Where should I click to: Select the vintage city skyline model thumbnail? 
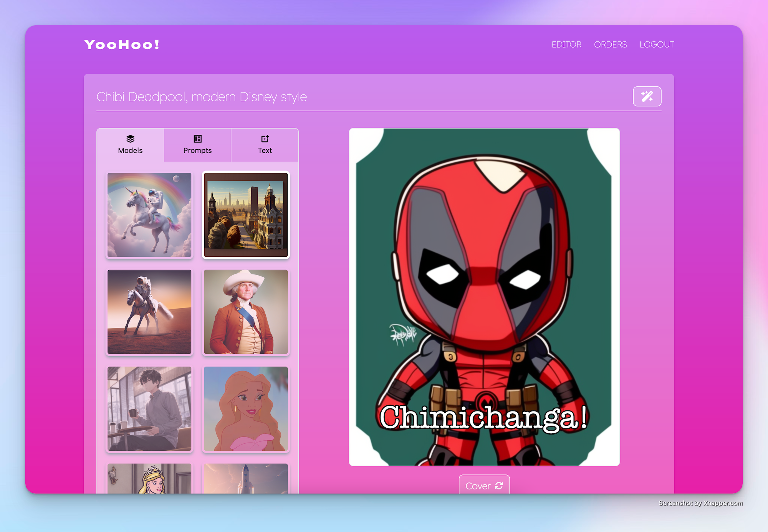click(246, 215)
